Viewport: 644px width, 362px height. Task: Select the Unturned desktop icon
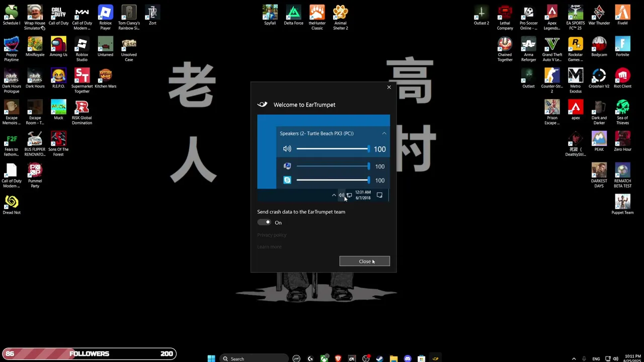click(105, 47)
